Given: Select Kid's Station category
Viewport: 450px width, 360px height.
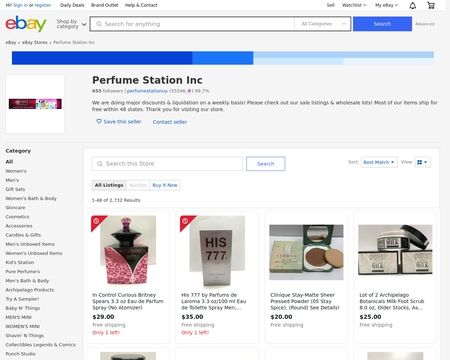Looking at the screenshot, I should pos(20,262).
